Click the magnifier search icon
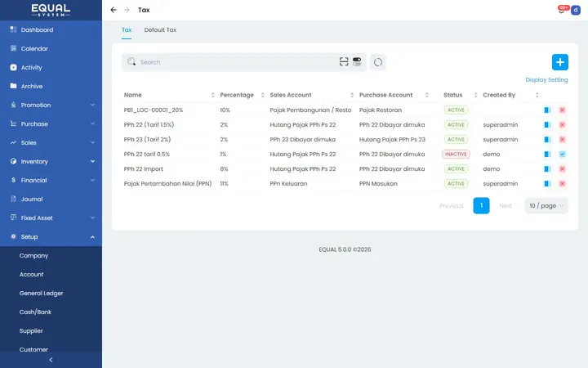Viewport: 588px width, 368px height. click(x=131, y=61)
